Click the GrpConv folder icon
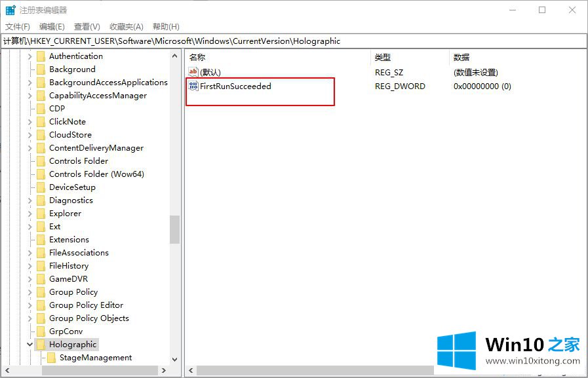Screen dimensions: 588x378 tap(41, 331)
